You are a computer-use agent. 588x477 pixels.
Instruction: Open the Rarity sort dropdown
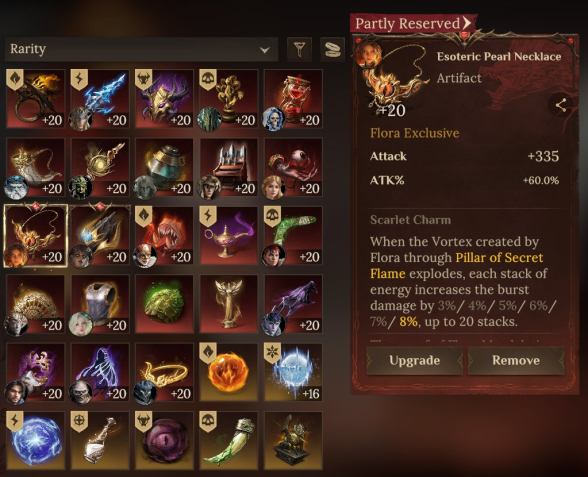(141, 49)
